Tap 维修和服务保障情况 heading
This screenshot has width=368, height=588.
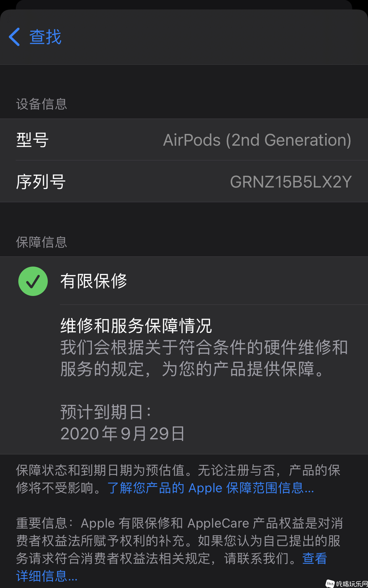tap(136, 326)
